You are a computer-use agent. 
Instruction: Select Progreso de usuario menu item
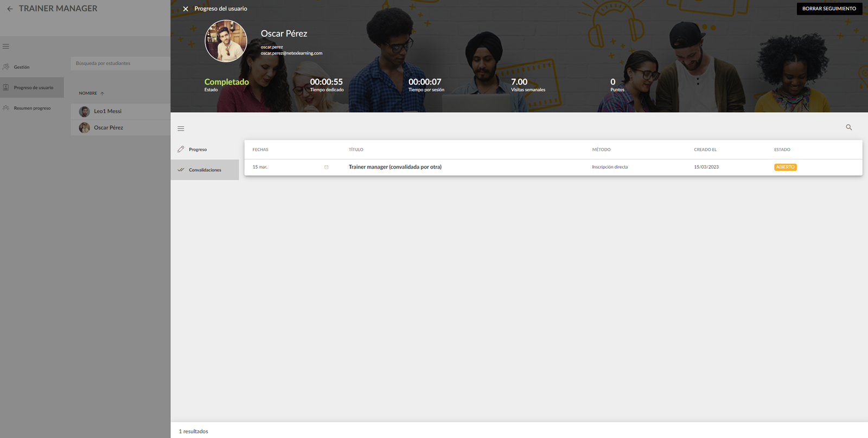click(x=32, y=88)
